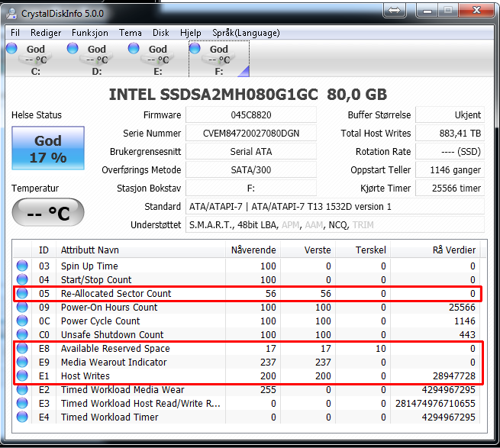Open the Fil menu
500x448 pixels.
coord(15,33)
